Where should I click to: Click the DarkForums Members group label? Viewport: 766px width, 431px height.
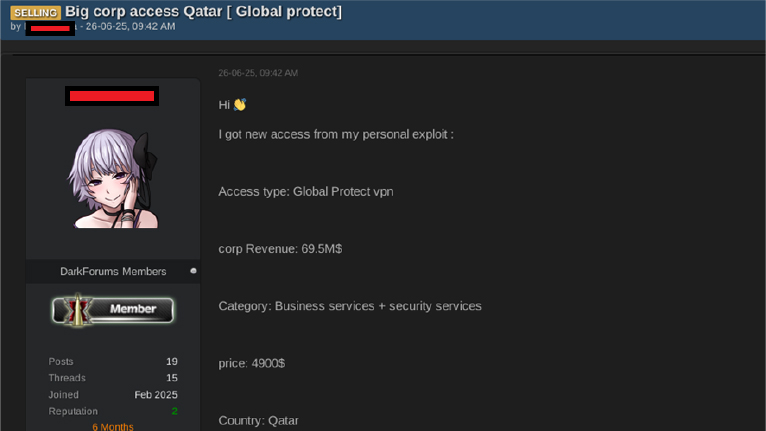point(113,271)
